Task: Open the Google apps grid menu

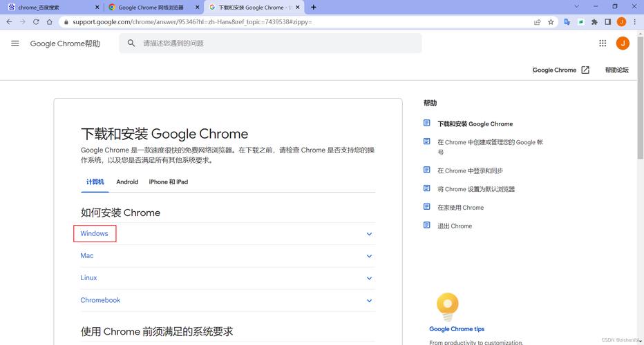Action: [x=603, y=43]
